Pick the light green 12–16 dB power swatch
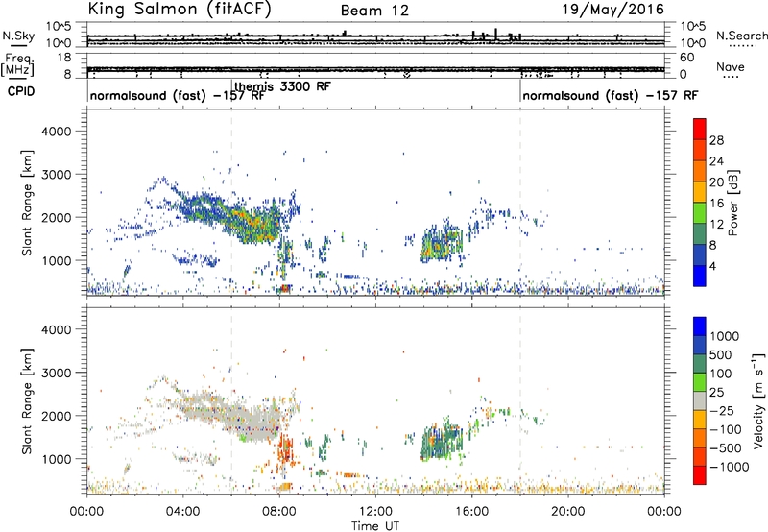Image resolution: width=768 pixels, height=532 pixels. pyautogui.click(x=700, y=212)
